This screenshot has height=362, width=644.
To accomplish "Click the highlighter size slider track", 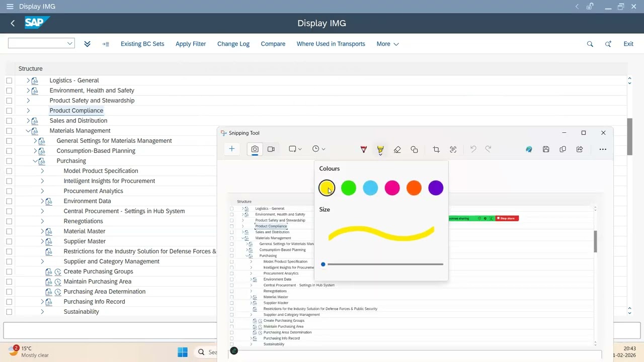I will pyautogui.click(x=383, y=264).
